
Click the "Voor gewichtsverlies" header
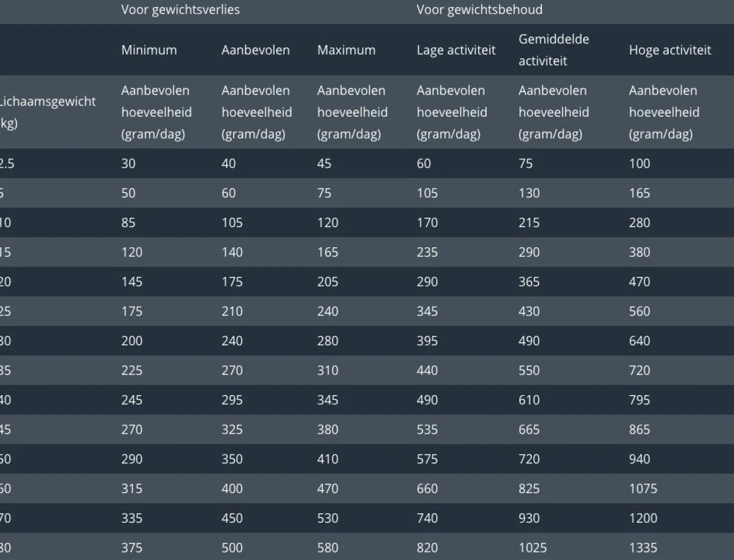pyautogui.click(x=180, y=10)
